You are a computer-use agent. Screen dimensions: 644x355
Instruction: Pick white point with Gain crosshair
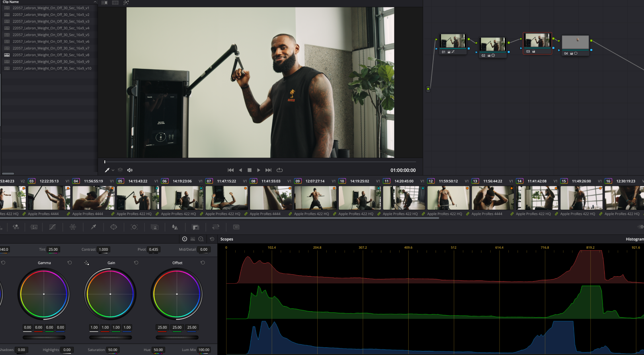point(86,263)
